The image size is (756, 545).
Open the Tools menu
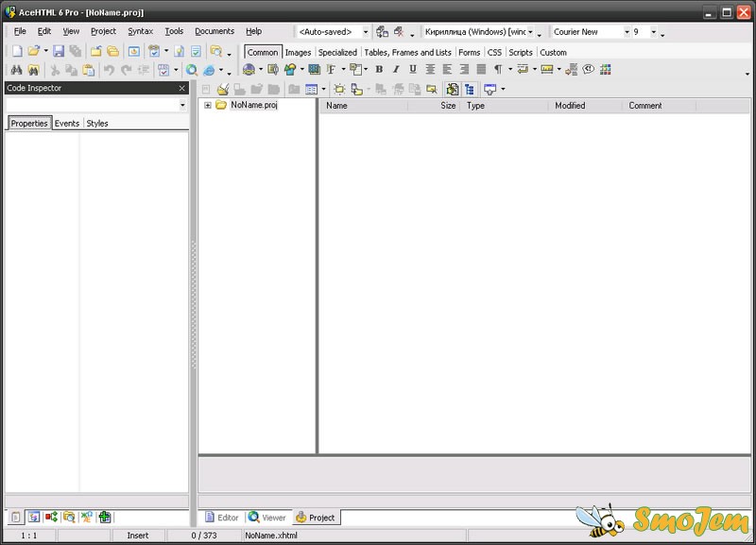[x=174, y=31]
